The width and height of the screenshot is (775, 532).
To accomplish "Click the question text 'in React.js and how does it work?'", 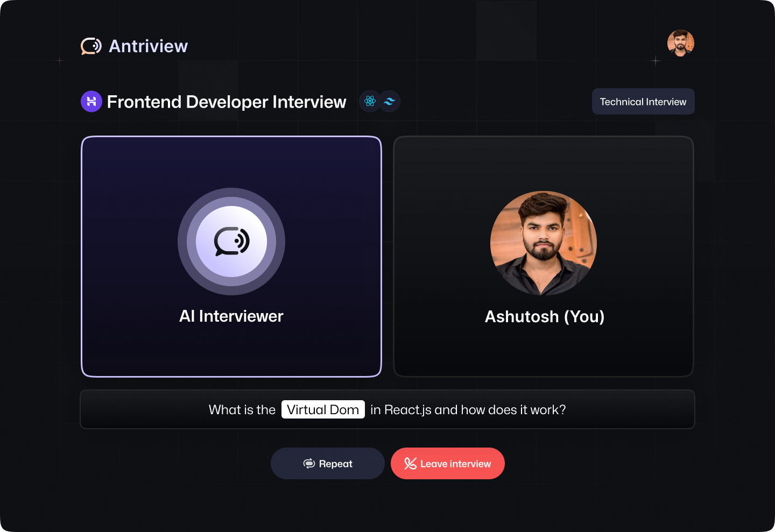I will point(468,410).
